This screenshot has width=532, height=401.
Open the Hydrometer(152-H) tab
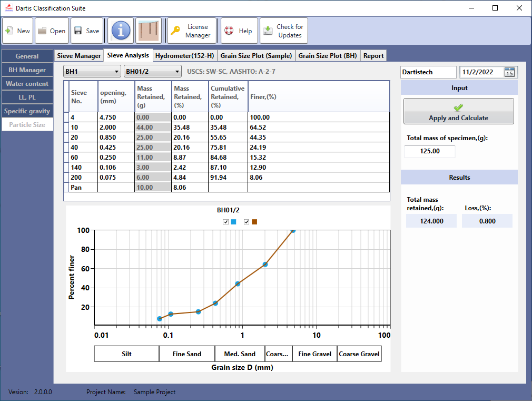[x=184, y=56]
